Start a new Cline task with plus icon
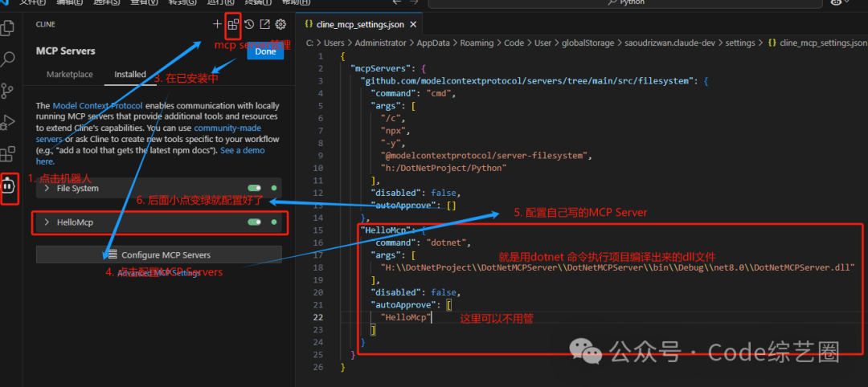This screenshot has height=387, width=868. pyautogui.click(x=217, y=24)
